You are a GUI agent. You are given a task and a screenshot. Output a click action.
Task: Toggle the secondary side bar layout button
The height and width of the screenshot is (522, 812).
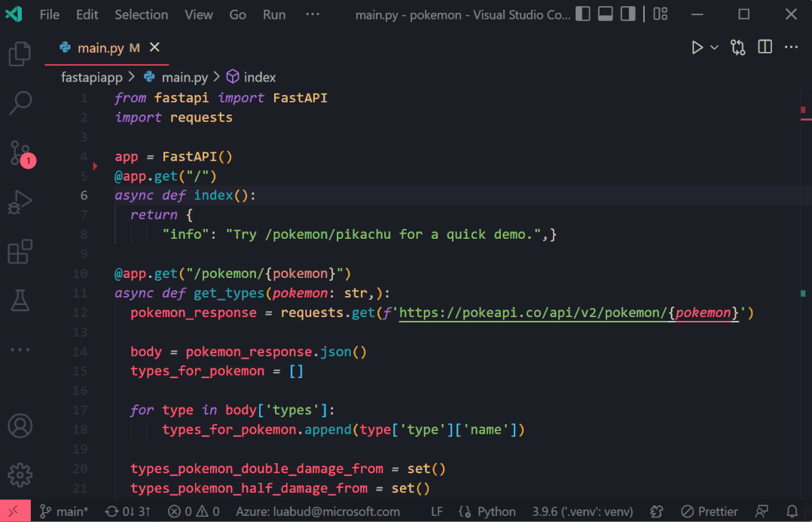pyautogui.click(x=627, y=14)
